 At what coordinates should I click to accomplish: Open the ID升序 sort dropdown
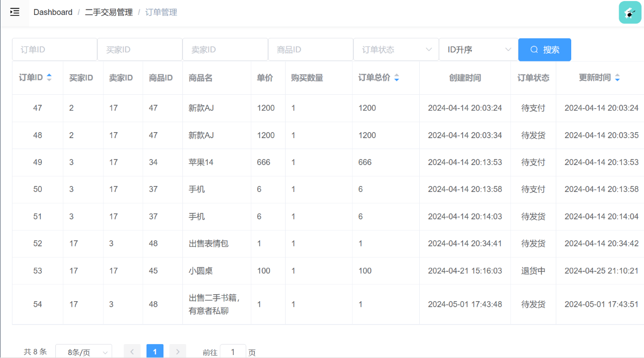(x=479, y=49)
